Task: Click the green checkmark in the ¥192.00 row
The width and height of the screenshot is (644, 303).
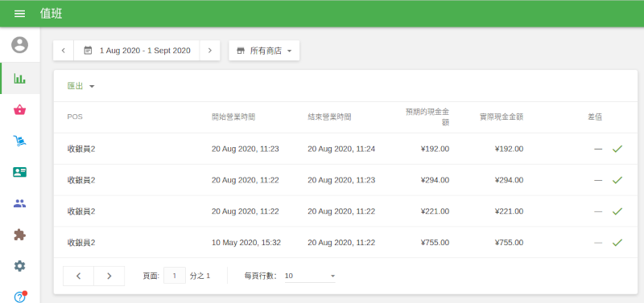Action: [x=617, y=149]
